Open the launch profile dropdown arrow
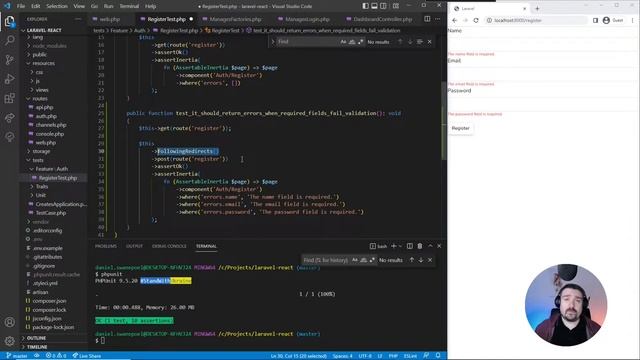This screenshot has height=360, width=640. pyautogui.click(x=400, y=246)
